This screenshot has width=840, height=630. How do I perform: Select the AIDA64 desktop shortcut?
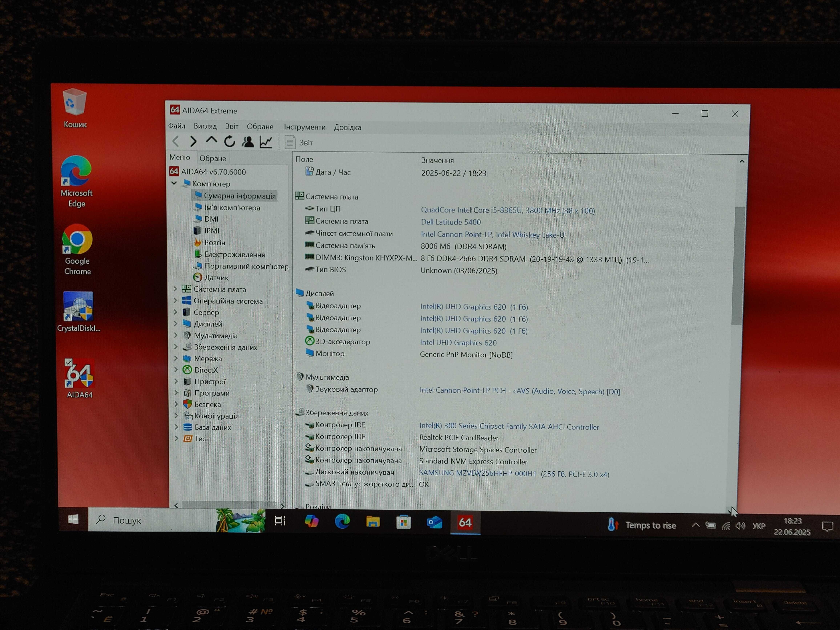(79, 378)
